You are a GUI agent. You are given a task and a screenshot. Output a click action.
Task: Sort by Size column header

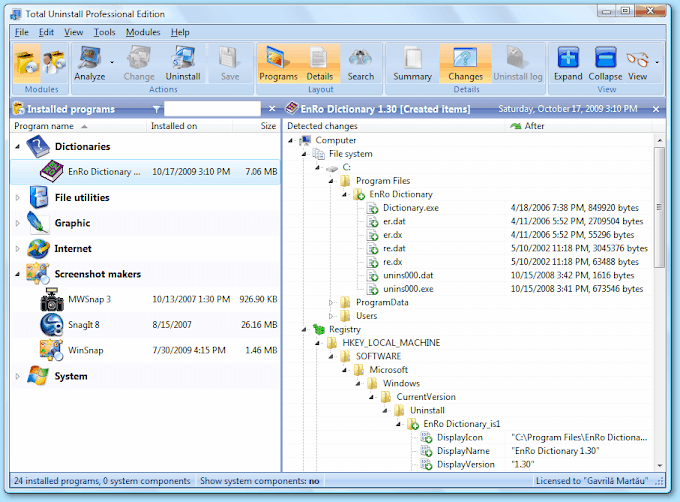(x=257, y=126)
